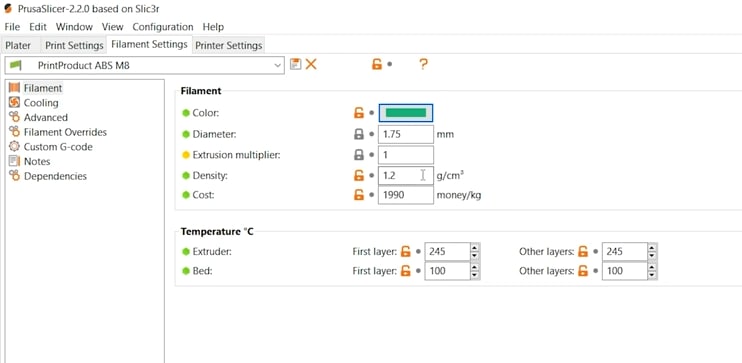Open the Edit menu
Viewport: 742px width, 363px height.
tap(37, 27)
